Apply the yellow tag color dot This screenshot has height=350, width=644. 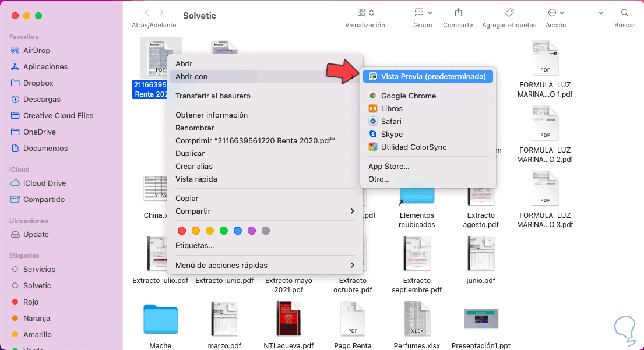[x=210, y=231]
